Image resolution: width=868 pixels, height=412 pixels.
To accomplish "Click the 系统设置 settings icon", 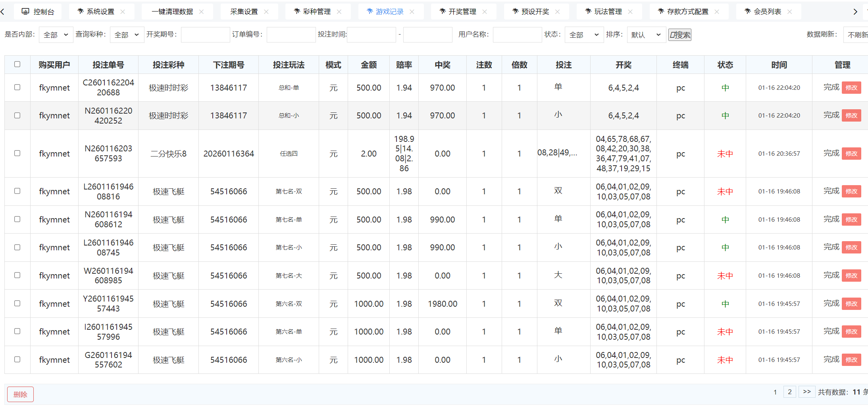I will [80, 11].
